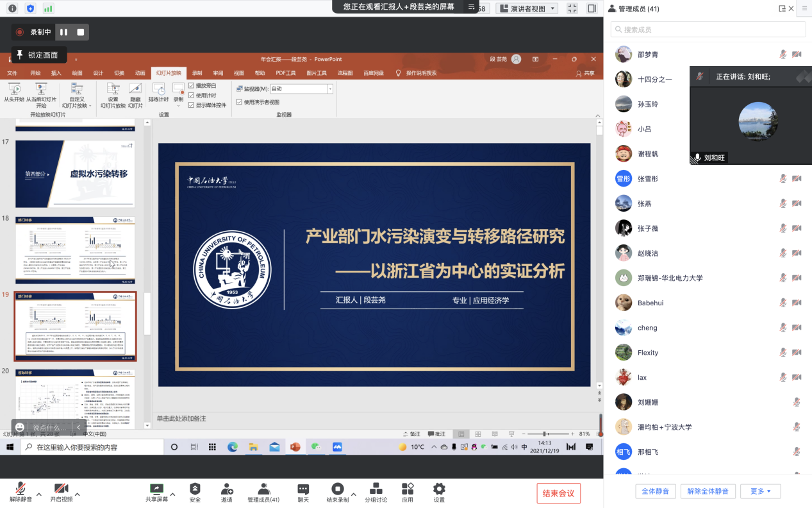
Task: Open the Security (安全) icon
Action: point(195,489)
